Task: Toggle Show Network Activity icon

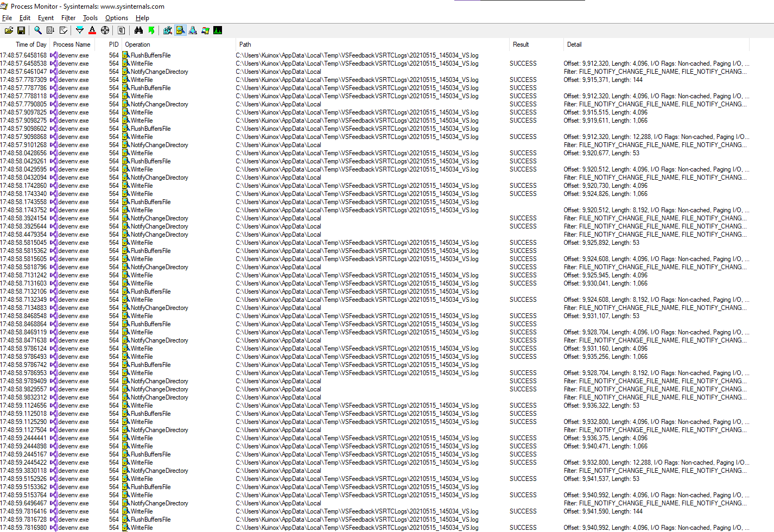Action: 193,30
